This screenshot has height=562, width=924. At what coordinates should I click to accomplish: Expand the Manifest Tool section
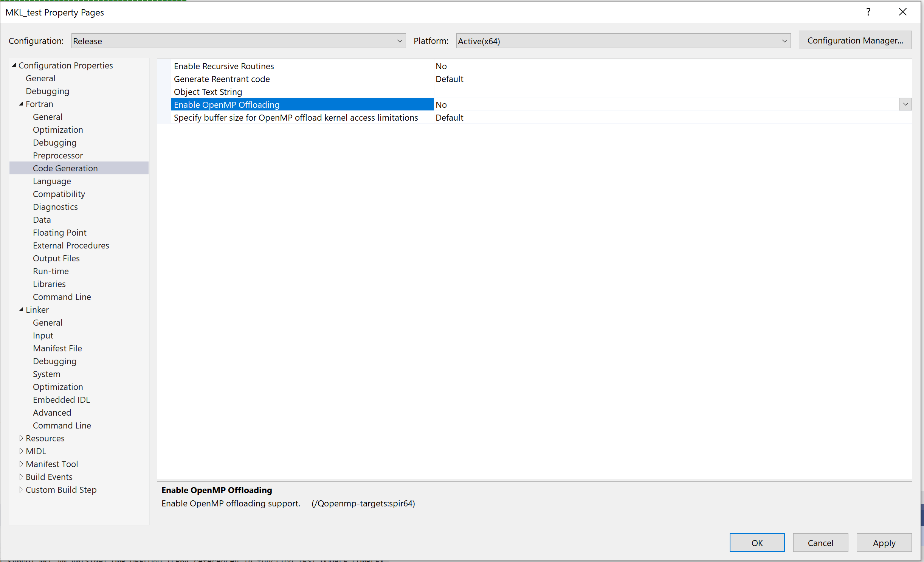[x=22, y=464]
